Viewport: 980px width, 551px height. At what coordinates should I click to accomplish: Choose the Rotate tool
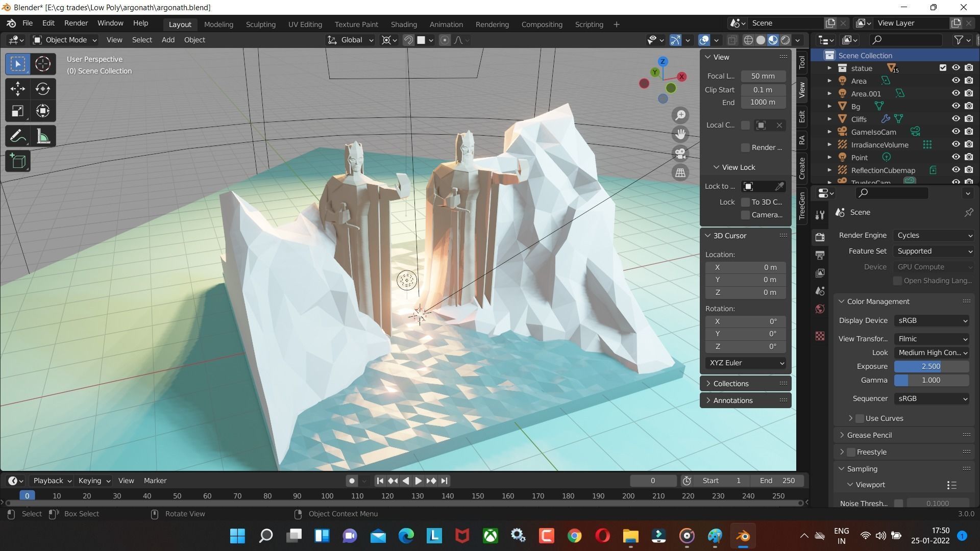point(43,89)
